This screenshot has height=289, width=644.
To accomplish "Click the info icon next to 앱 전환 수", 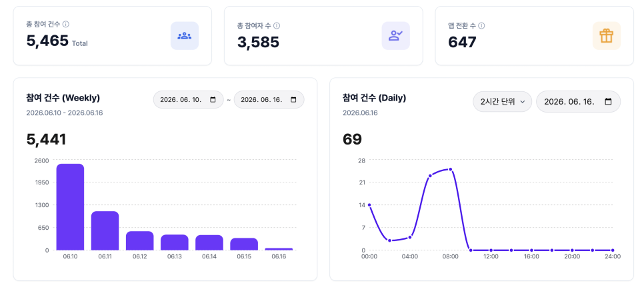I will [x=482, y=26].
